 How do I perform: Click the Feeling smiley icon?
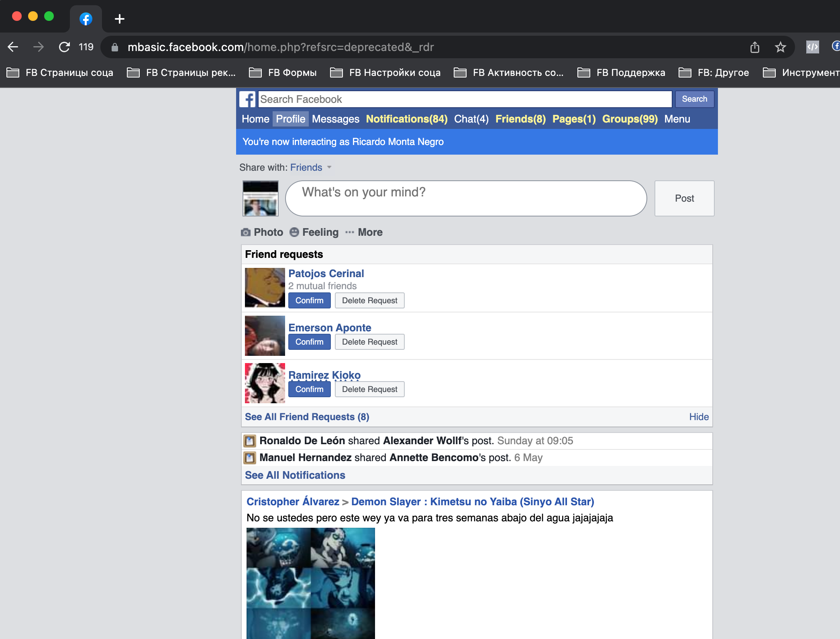(x=294, y=232)
